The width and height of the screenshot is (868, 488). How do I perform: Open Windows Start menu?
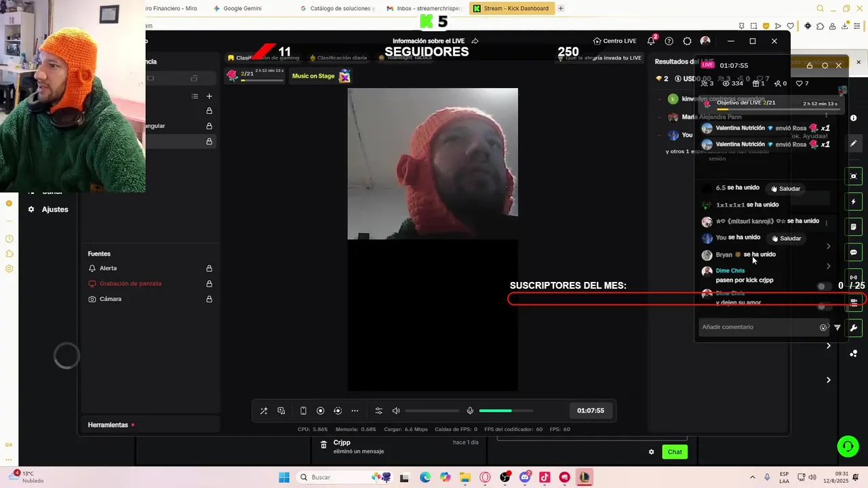coord(283,477)
